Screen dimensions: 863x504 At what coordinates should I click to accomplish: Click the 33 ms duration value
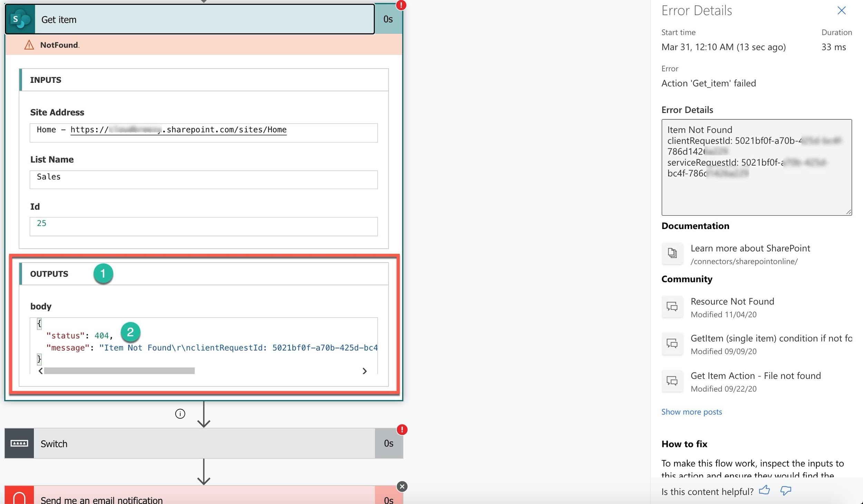coord(834,47)
